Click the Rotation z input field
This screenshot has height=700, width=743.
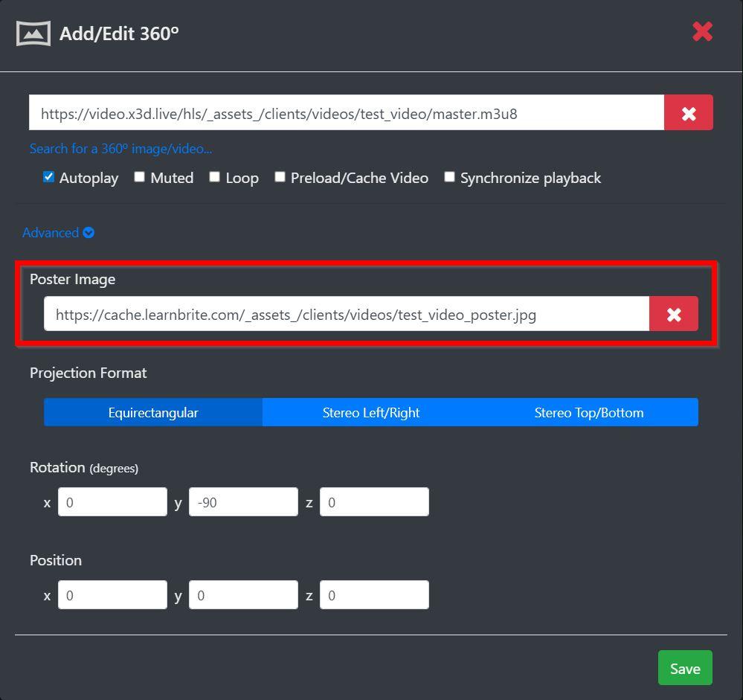[374, 502]
